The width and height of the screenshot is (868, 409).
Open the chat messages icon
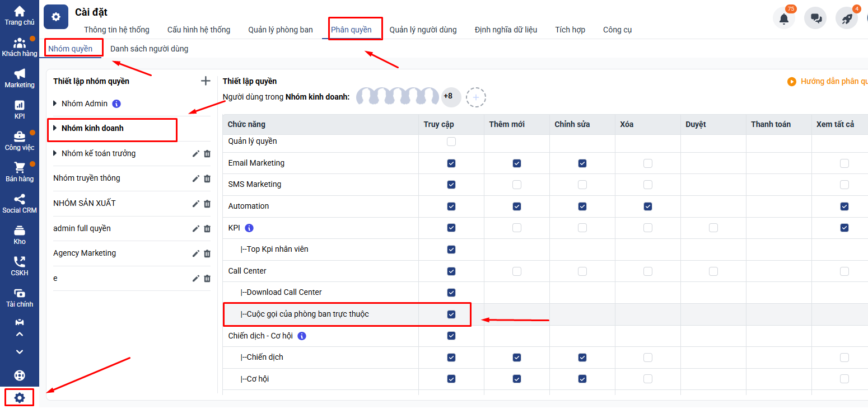(815, 18)
